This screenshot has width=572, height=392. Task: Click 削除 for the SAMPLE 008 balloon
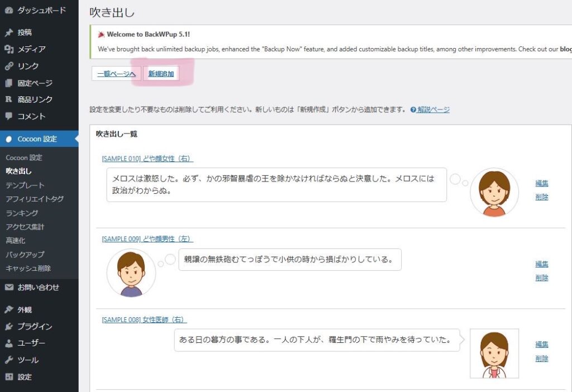click(x=542, y=358)
